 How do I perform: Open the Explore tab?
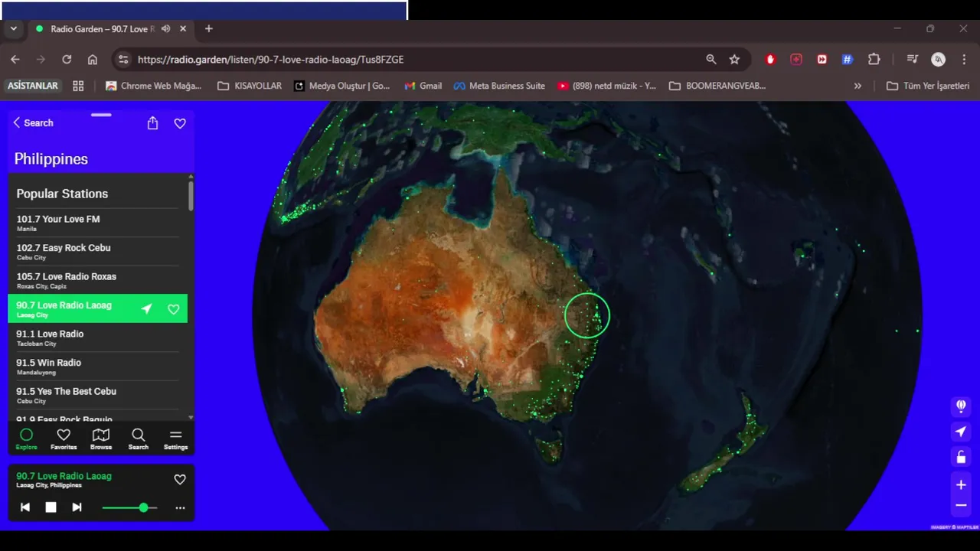point(26,439)
